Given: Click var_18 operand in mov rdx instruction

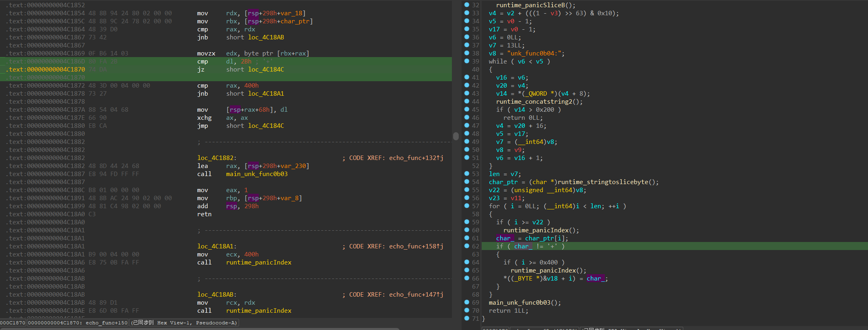Looking at the screenshot, I should pos(291,13).
